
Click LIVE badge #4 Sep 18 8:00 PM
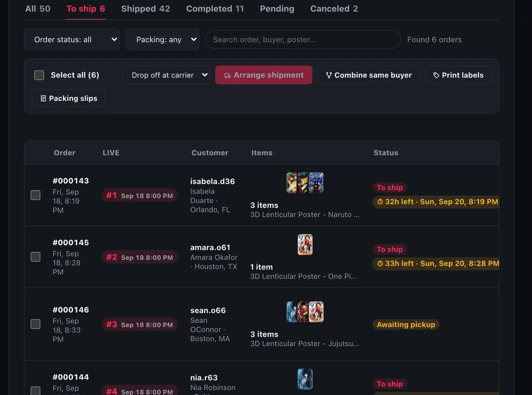[140, 391]
